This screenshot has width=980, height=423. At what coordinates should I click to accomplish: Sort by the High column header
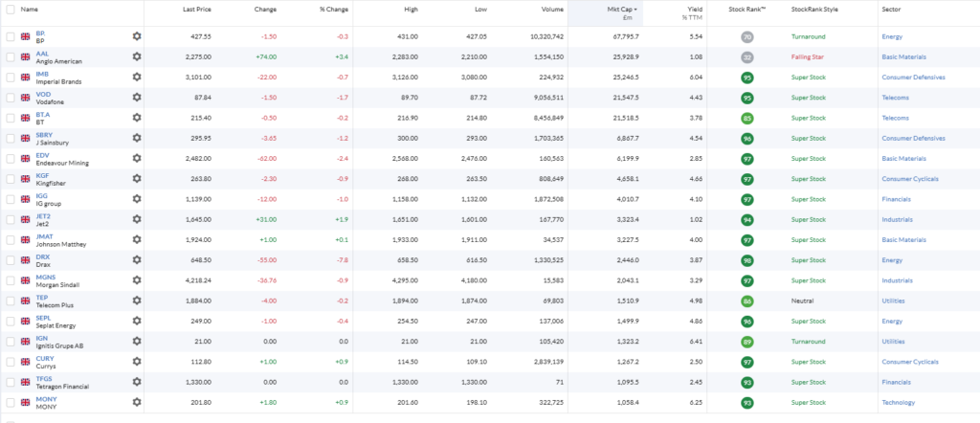point(412,10)
